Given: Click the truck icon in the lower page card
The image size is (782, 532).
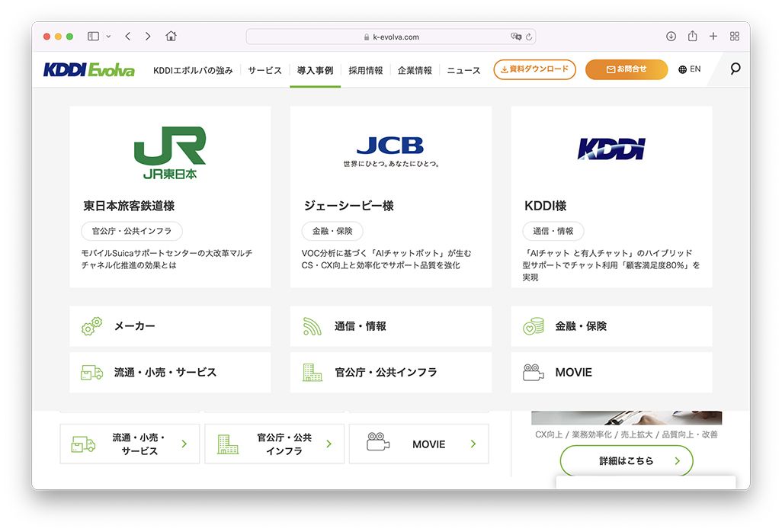Looking at the screenshot, I should (x=83, y=444).
